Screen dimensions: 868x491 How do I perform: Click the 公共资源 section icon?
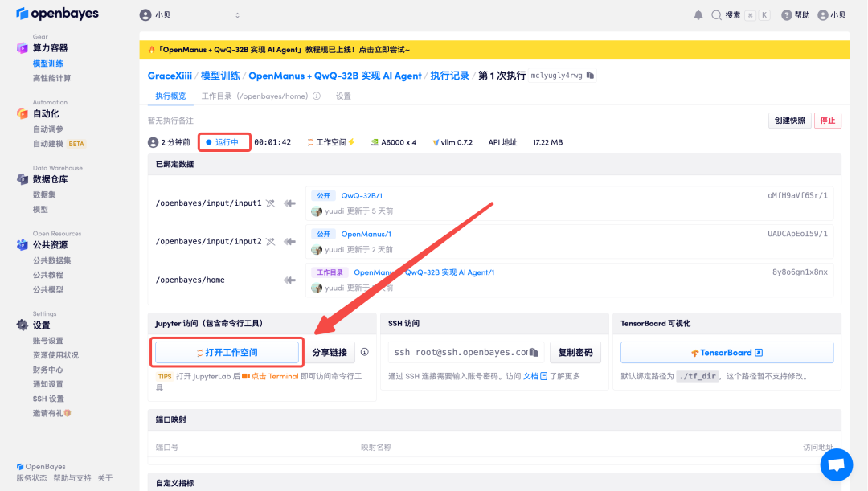point(23,244)
